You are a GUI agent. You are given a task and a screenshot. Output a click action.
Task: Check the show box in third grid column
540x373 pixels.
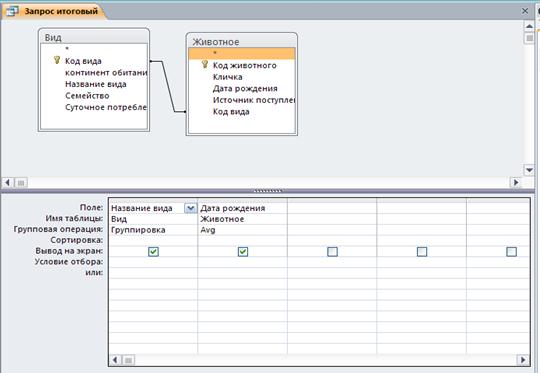[332, 251]
